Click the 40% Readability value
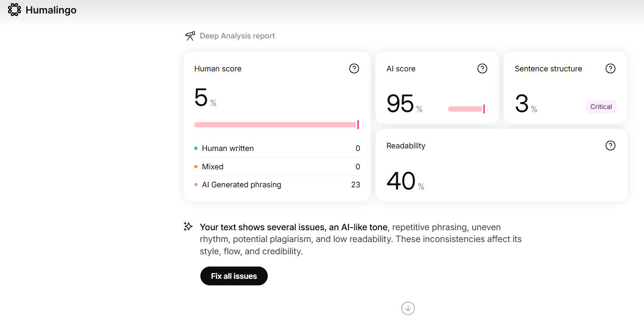Viewport: 644px width, 316px height. (x=406, y=182)
